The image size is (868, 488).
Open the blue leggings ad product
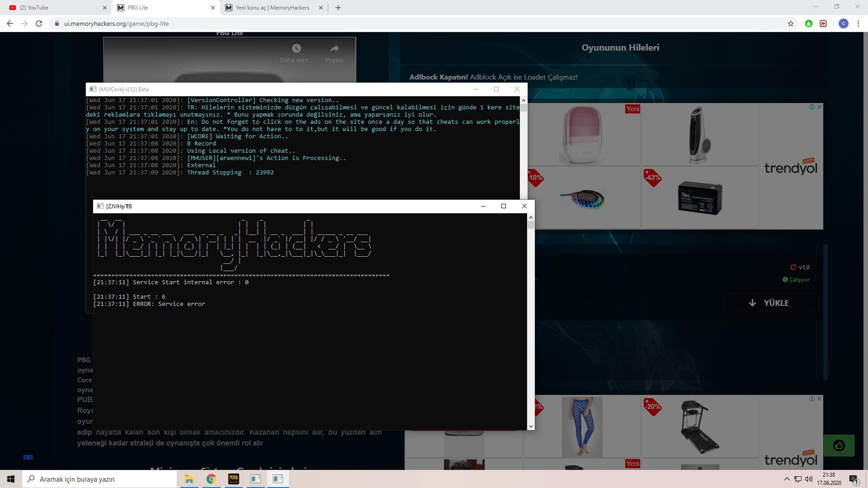[x=582, y=427]
